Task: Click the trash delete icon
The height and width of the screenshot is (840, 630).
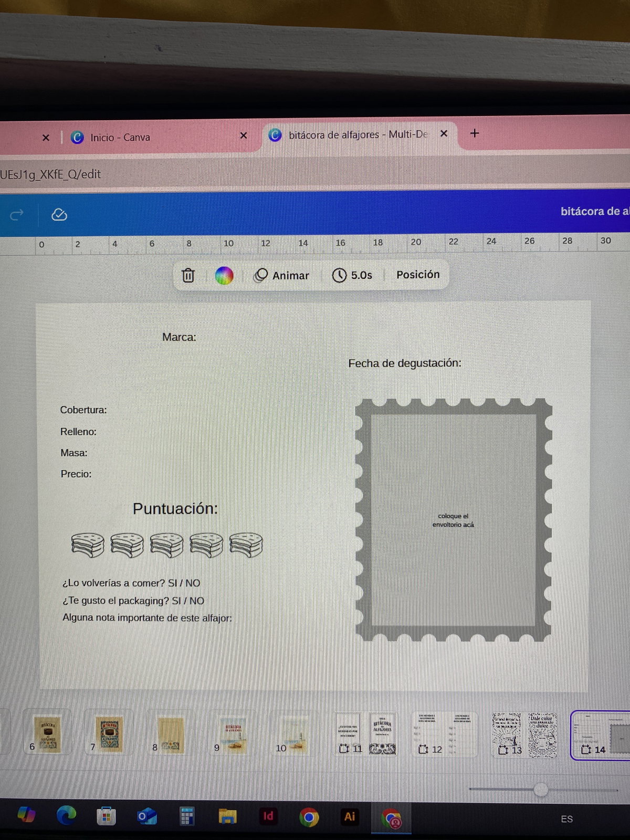Action: tap(188, 276)
